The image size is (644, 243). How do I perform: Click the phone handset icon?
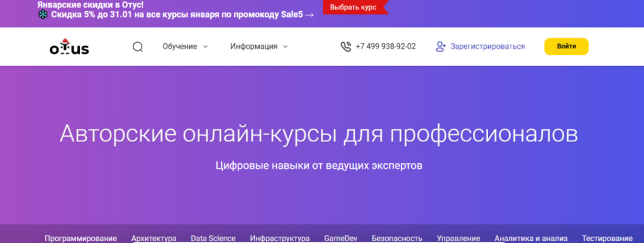click(346, 46)
